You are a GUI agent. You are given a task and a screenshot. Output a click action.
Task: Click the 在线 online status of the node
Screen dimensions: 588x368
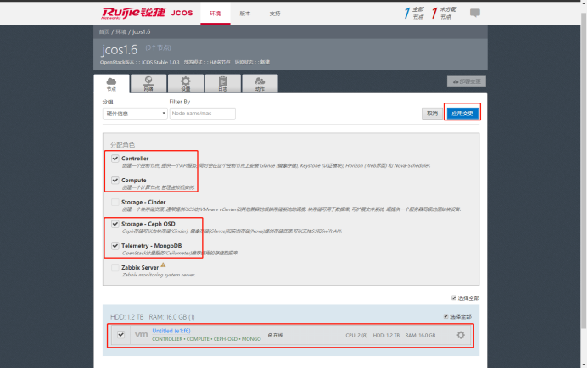coord(276,336)
